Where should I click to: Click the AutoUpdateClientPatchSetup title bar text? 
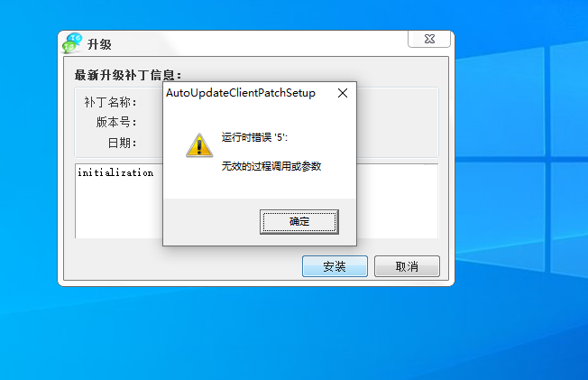(241, 93)
